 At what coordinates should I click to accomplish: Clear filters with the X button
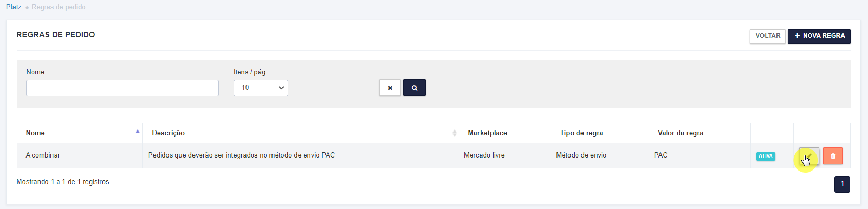390,87
